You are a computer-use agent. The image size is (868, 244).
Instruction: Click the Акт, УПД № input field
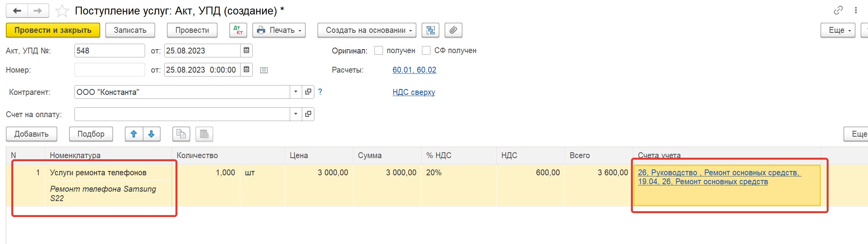pos(109,51)
